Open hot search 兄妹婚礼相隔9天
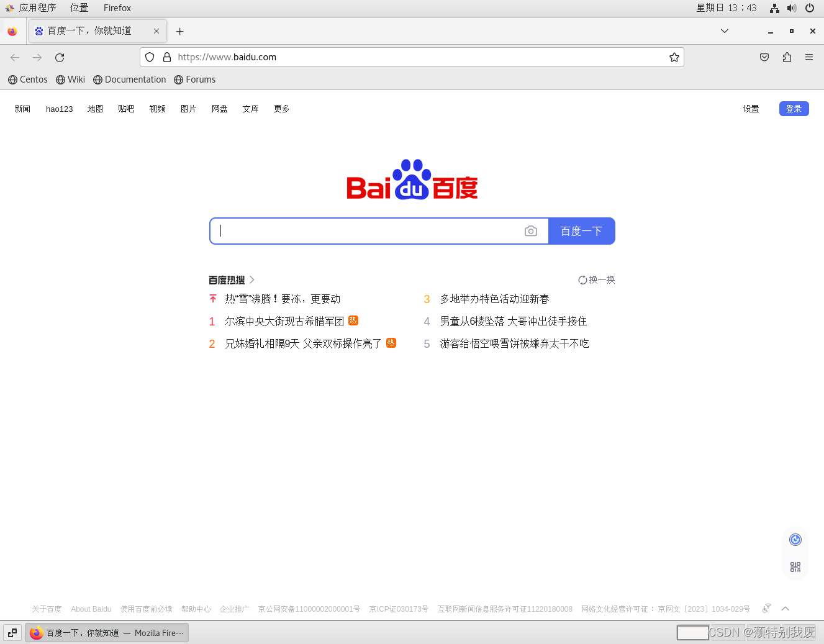Image resolution: width=824 pixels, height=644 pixels. 303,343
